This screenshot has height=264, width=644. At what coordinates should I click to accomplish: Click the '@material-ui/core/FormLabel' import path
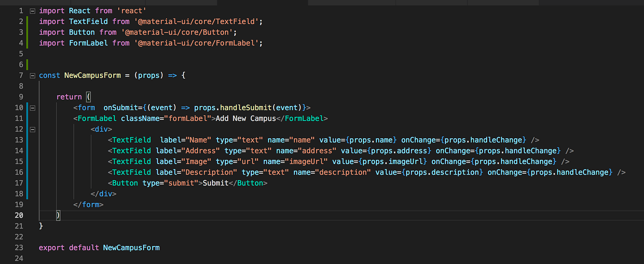pyautogui.click(x=196, y=43)
